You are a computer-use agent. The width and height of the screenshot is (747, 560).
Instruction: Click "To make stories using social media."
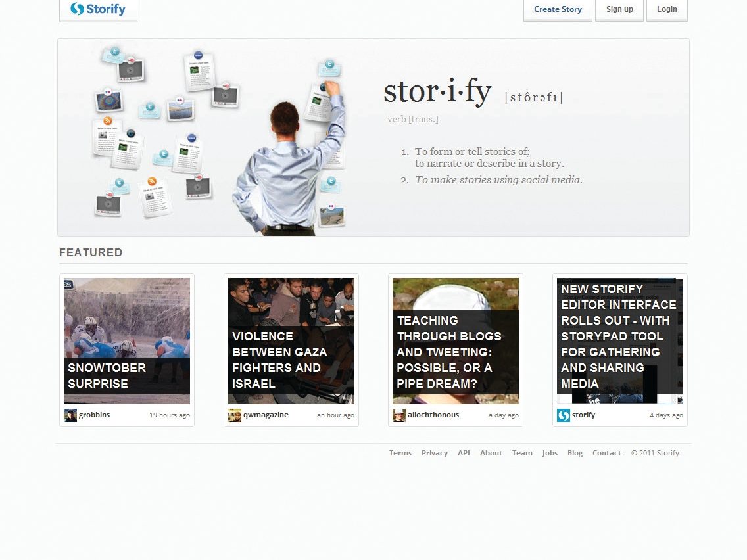tap(498, 180)
